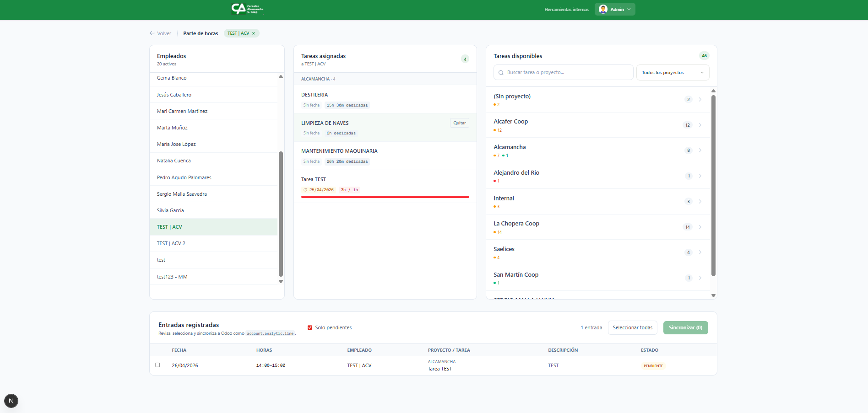Remove the TEST | ACV filter chip
868x413 pixels.
click(x=254, y=33)
